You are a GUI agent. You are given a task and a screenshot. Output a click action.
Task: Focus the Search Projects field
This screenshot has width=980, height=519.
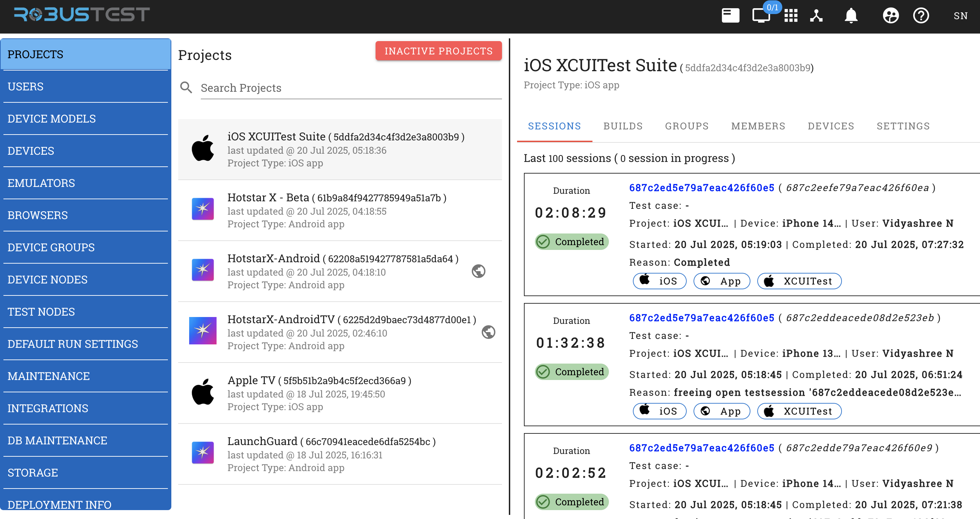pos(351,88)
